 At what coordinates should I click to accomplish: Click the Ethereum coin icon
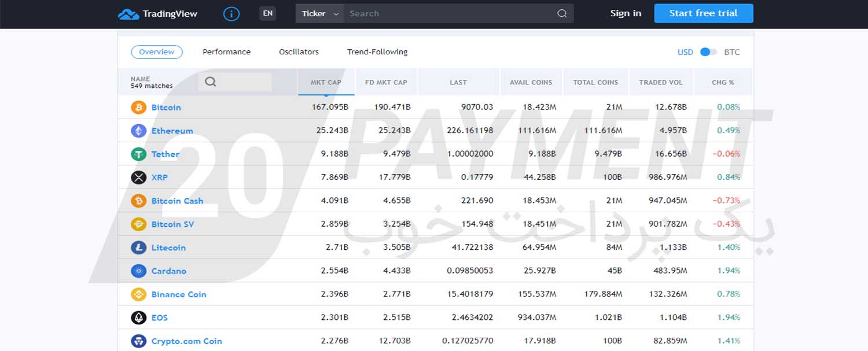(x=138, y=131)
